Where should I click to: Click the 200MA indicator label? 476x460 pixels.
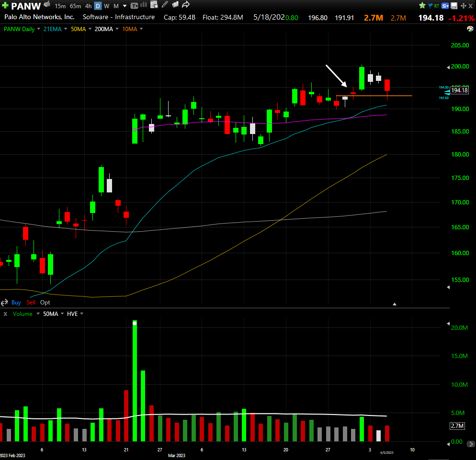[x=104, y=29]
